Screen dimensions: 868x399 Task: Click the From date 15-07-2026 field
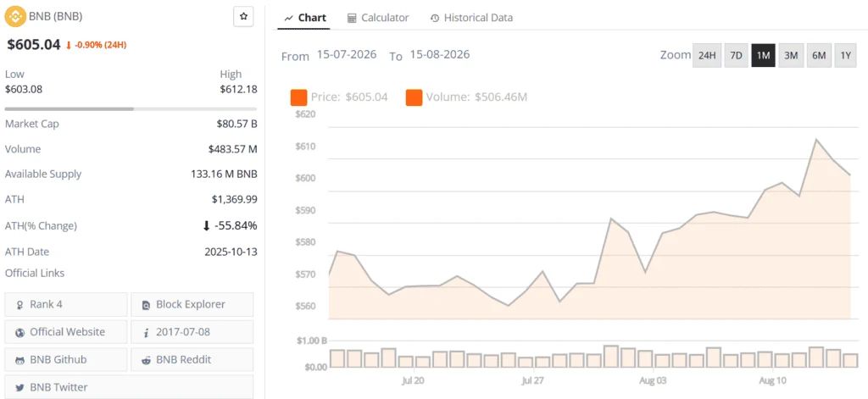(x=347, y=55)
